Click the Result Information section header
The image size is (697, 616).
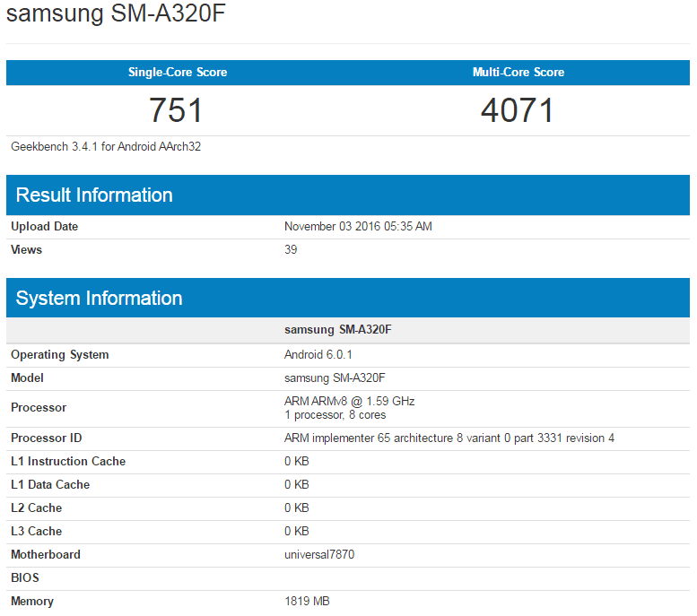click(94, 195)
